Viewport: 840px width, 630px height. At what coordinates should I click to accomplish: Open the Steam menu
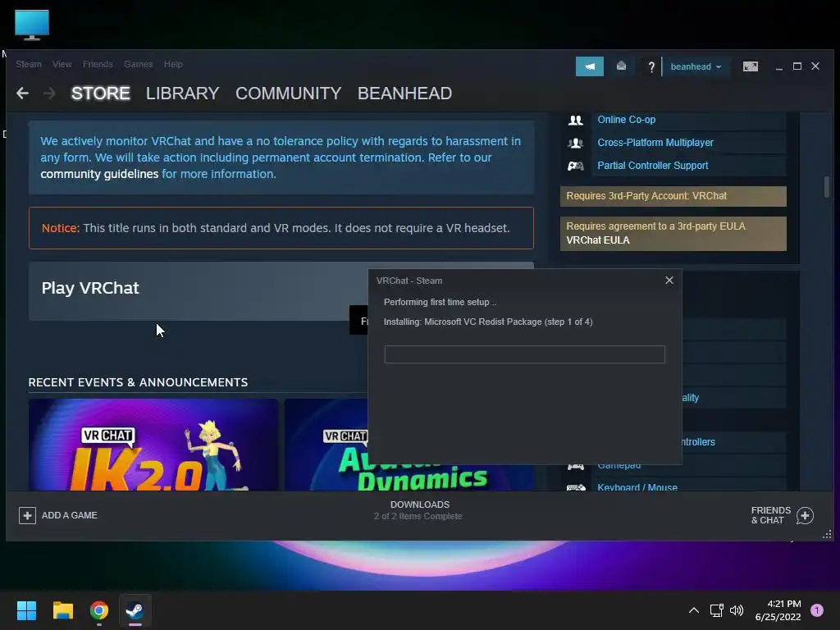coord(29,64)
